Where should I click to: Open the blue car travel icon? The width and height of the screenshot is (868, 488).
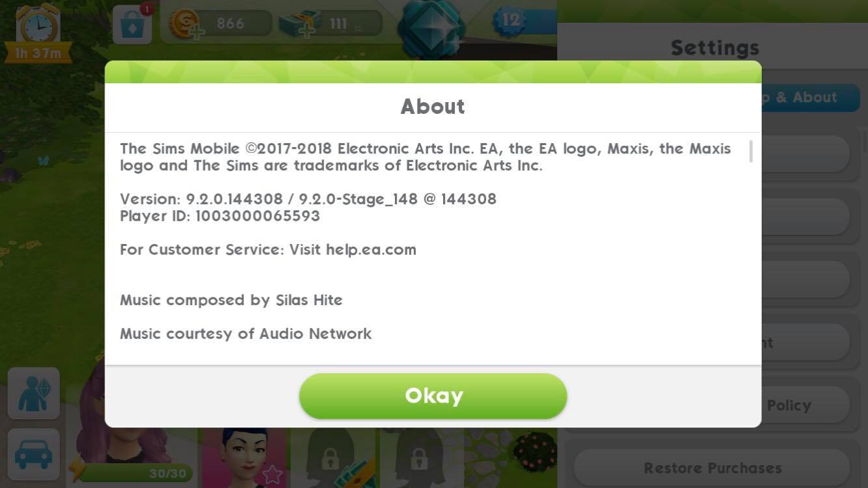coord(34,454)
